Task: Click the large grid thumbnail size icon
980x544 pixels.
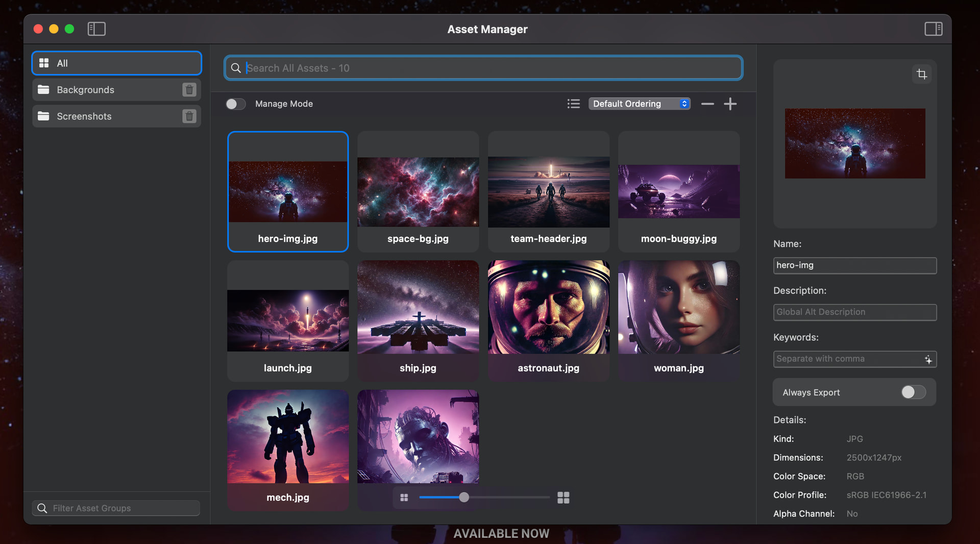Action: pos(563,498)
